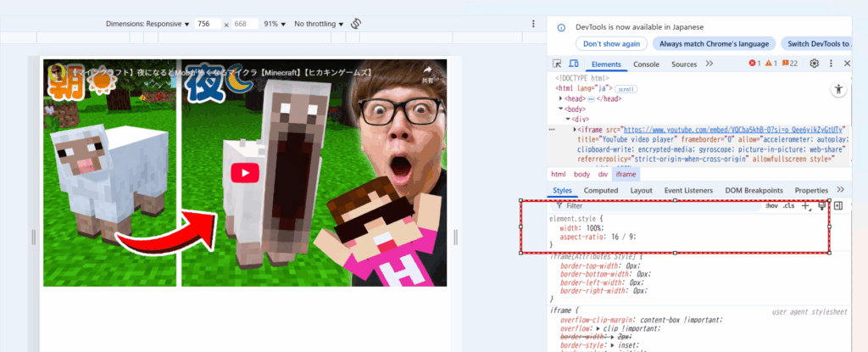Toggle the .cls element classes panel
The height and width of the screenshot is (352, 868).
[788, 205]
